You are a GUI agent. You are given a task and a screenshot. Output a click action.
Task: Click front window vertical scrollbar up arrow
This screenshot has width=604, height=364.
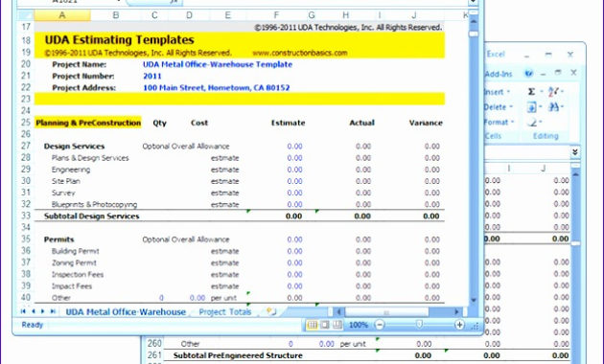[x=474, y=21]
